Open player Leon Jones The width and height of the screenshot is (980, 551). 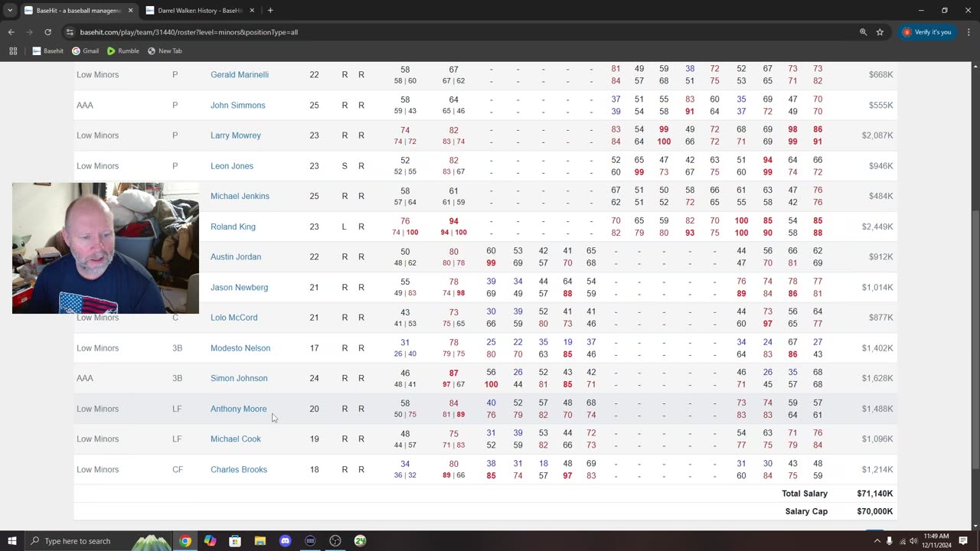coord(231,166)
